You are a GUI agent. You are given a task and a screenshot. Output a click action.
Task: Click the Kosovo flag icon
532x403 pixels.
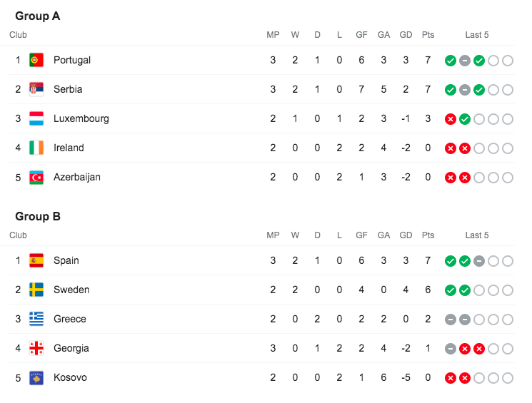point(36,377)
